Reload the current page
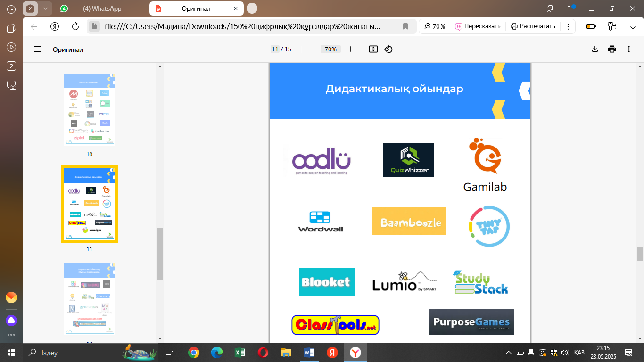The height and width of the screenshot is (362, 644). click(x=75, y=26)
